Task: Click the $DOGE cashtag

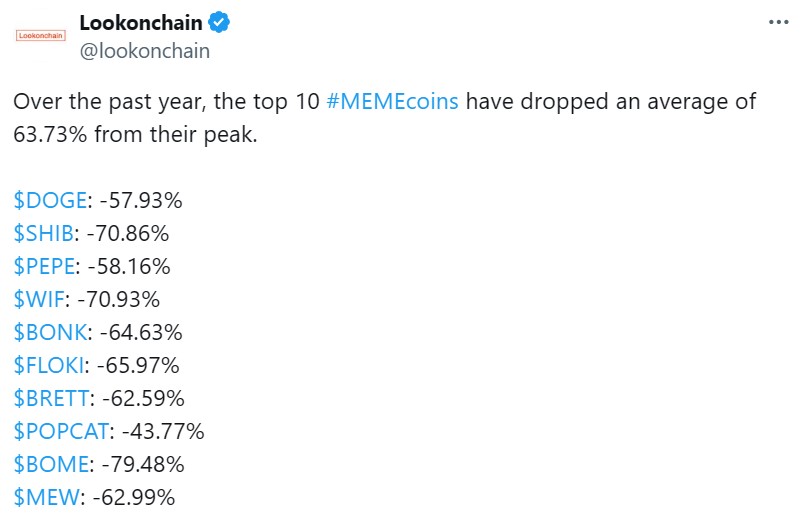Action: click(x=50, y=200)
